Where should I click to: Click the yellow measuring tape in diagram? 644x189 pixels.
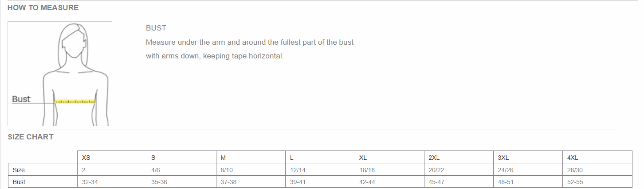75,102
